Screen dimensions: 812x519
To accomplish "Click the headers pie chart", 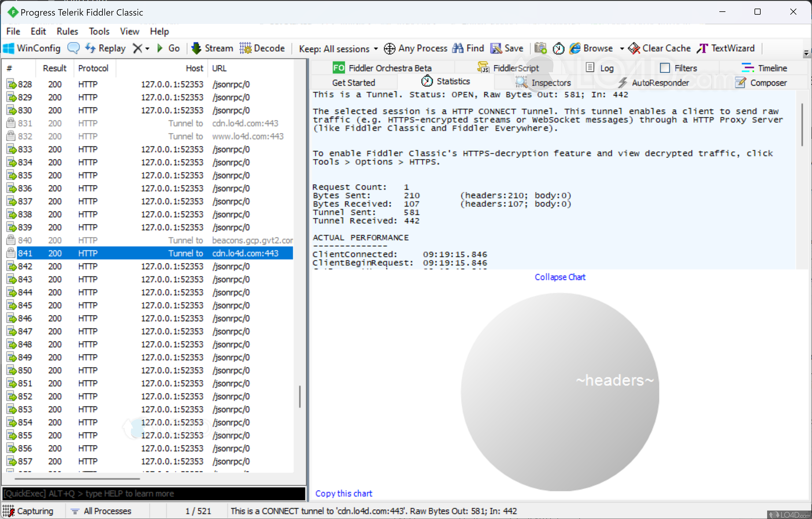I will tap(560, 392).
